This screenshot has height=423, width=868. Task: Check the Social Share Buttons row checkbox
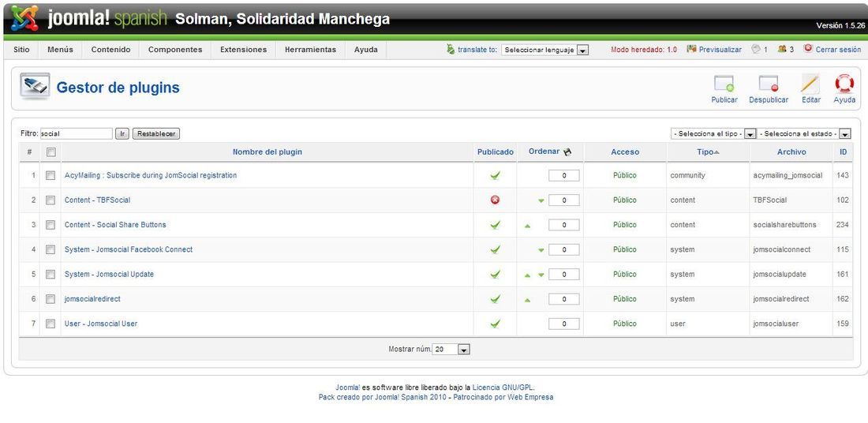coord(51,225)
